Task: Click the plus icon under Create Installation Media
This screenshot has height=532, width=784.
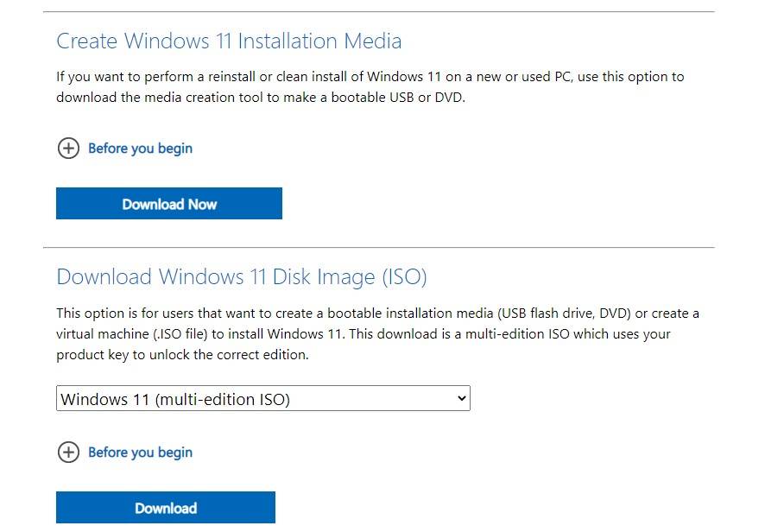Action: pos(67,149)
